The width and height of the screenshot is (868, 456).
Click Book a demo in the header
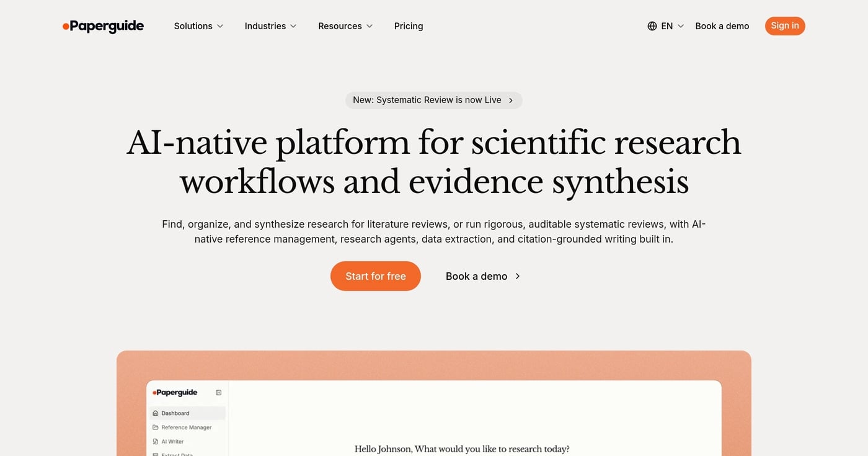click(x=722, y=26)
